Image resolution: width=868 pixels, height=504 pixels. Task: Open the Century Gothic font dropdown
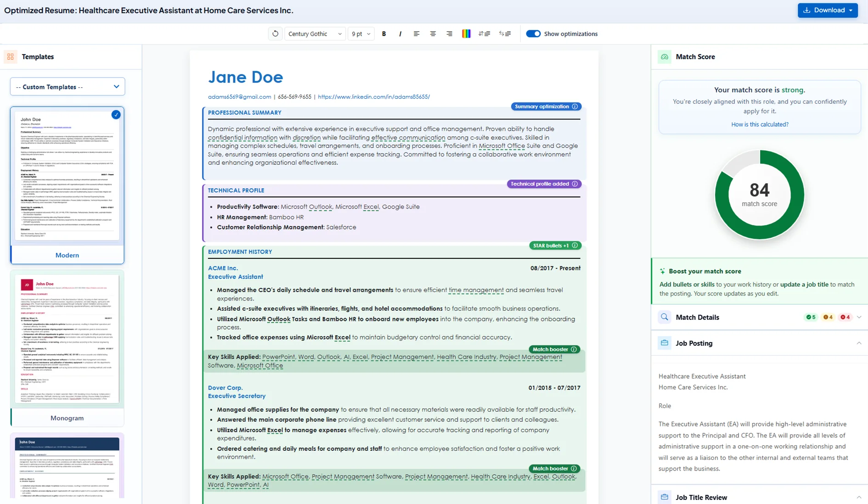(315, 34)
